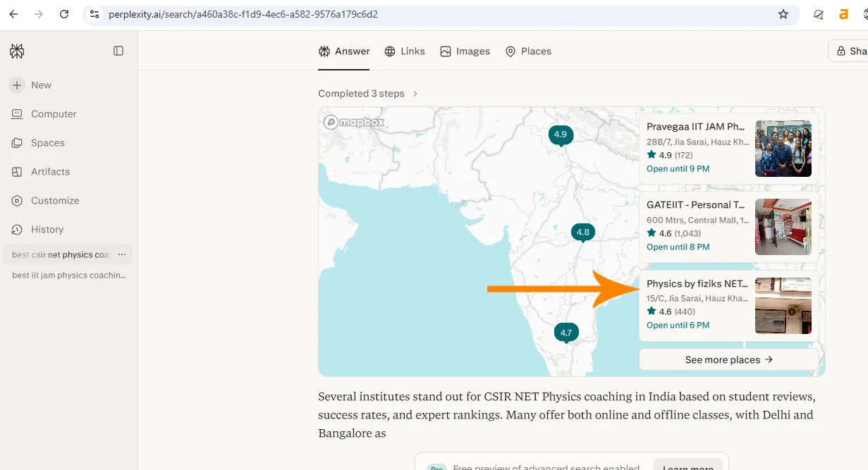The height and width of the screenshot is (470, 868).
Task: Click the browser forward arrow
Action: (39, 14)
